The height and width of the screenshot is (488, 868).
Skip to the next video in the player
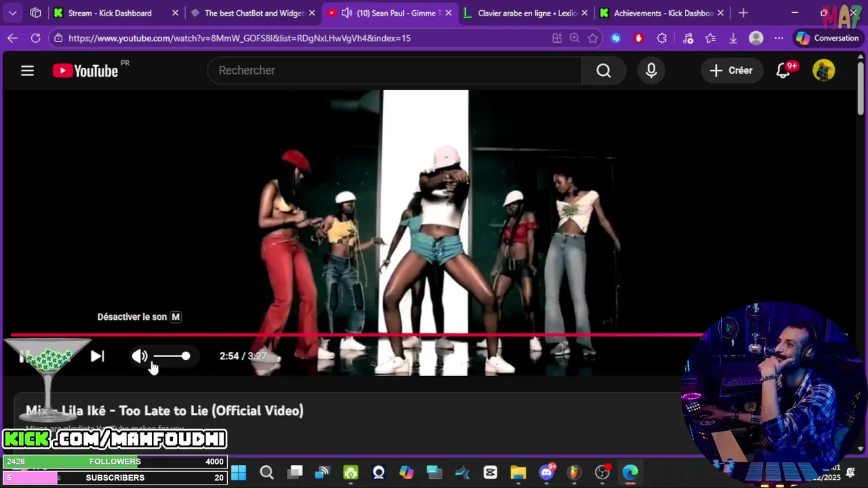click(97, 356)
